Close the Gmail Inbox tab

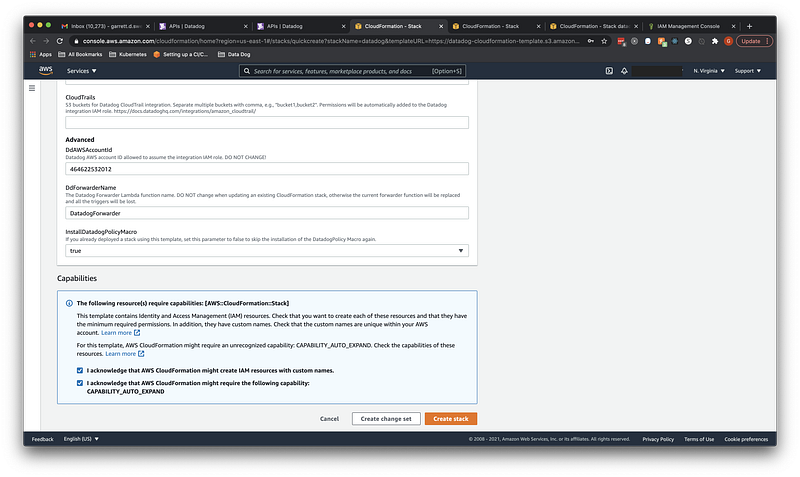click(x=148, y=26)
